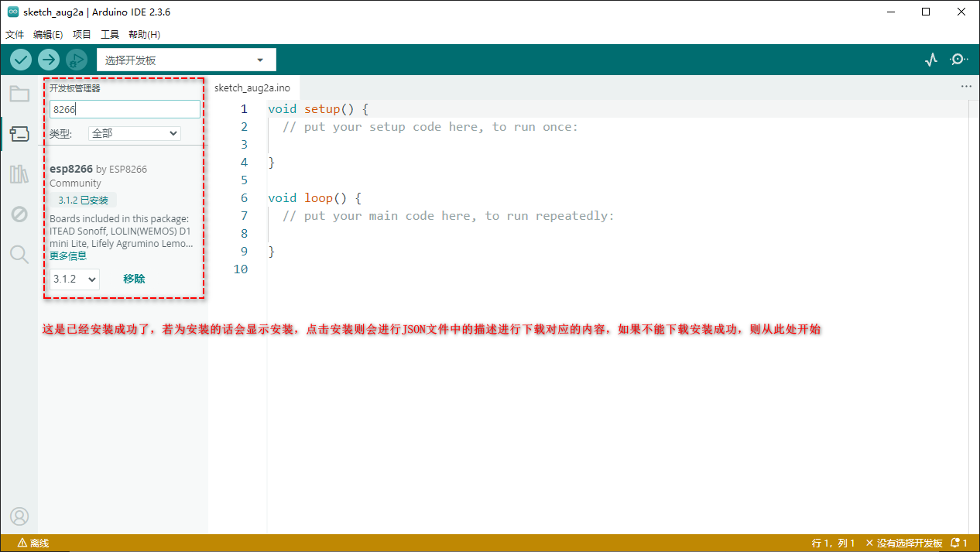Click the editor vertical scrollbar

(974, 316)
